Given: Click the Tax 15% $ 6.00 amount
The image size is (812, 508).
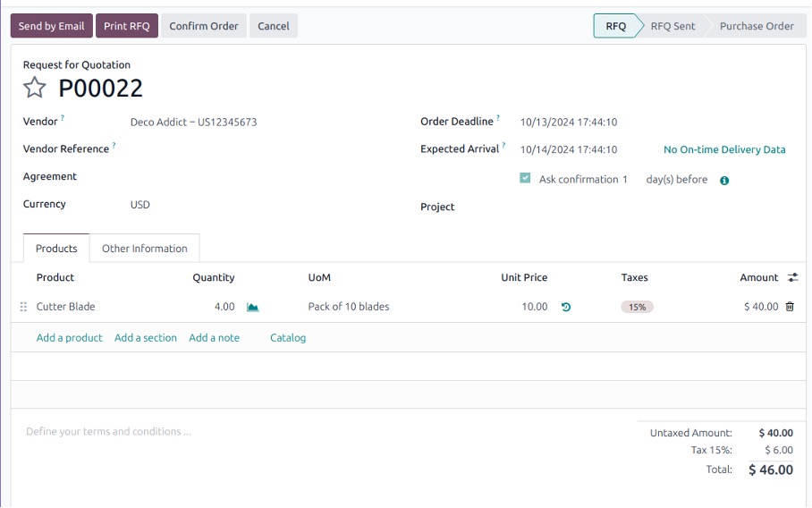Looking at the screenshot, I should [x=779, y=450].
